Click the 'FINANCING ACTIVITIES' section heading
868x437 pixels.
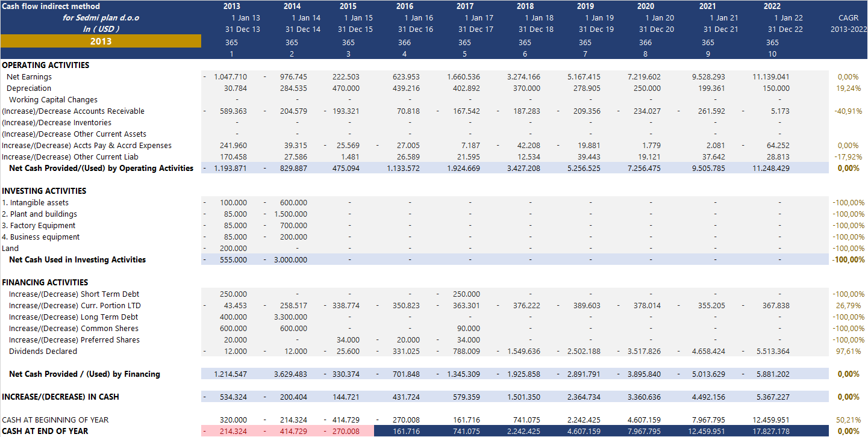coord(45,282)
